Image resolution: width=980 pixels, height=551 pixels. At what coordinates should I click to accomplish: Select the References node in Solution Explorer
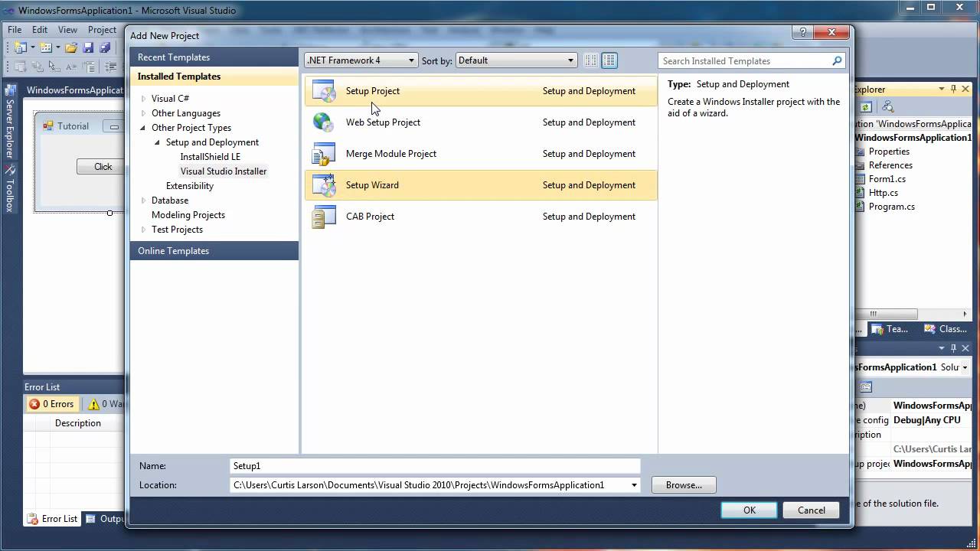[x=890, y=165]
